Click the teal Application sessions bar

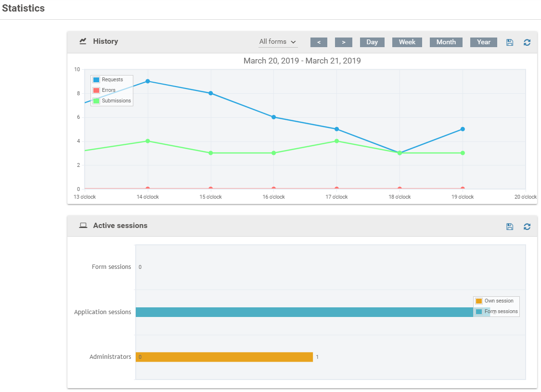pyautogui.click(x=303, y=312)
